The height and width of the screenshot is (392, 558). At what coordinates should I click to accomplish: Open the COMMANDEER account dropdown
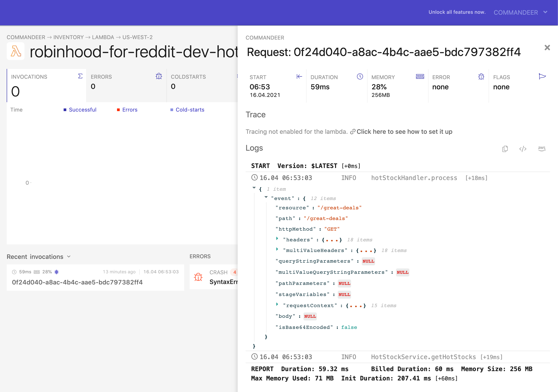point(521,12)
